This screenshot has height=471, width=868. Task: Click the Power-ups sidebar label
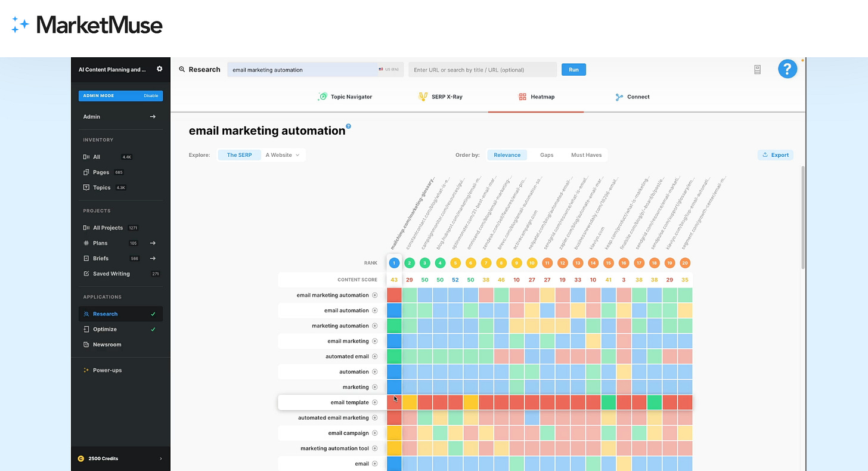click(107, 370)
